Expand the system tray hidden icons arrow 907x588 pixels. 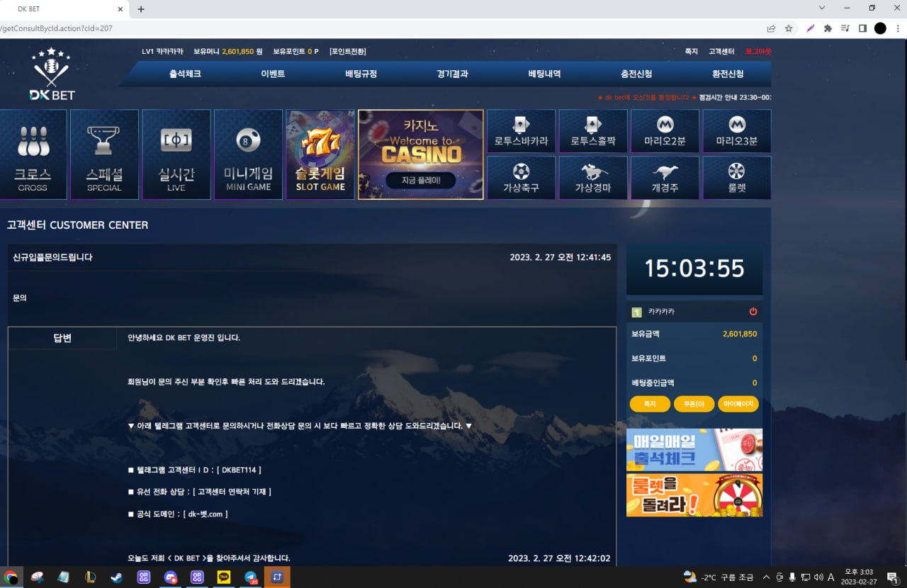pyautogui.click(x=766, y=577)
